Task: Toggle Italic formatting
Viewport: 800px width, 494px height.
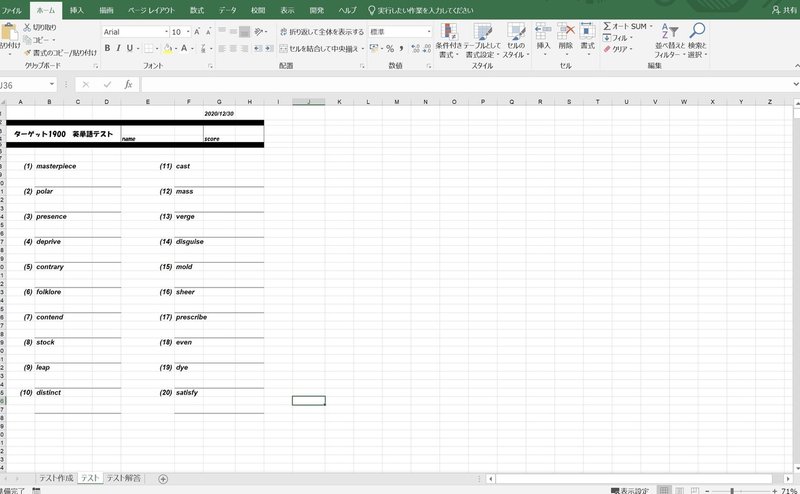Action: pos(118,48)
